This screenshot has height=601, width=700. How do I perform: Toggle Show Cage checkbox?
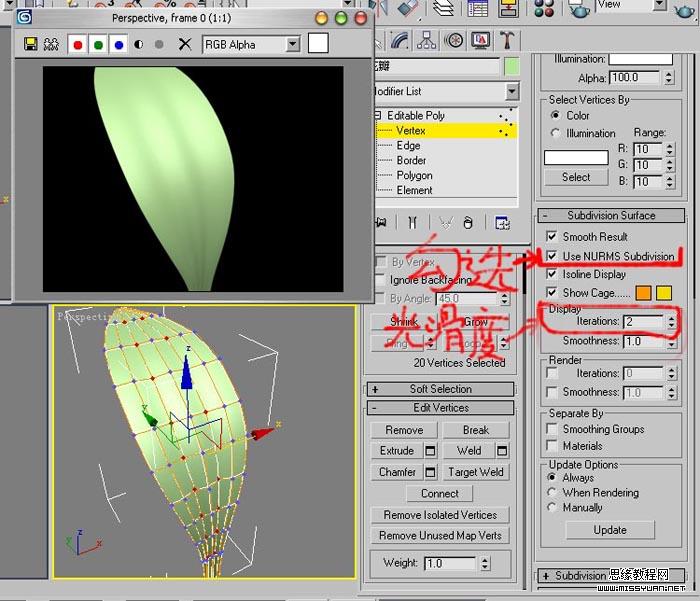pyautogui.click(x=552, y=292)
